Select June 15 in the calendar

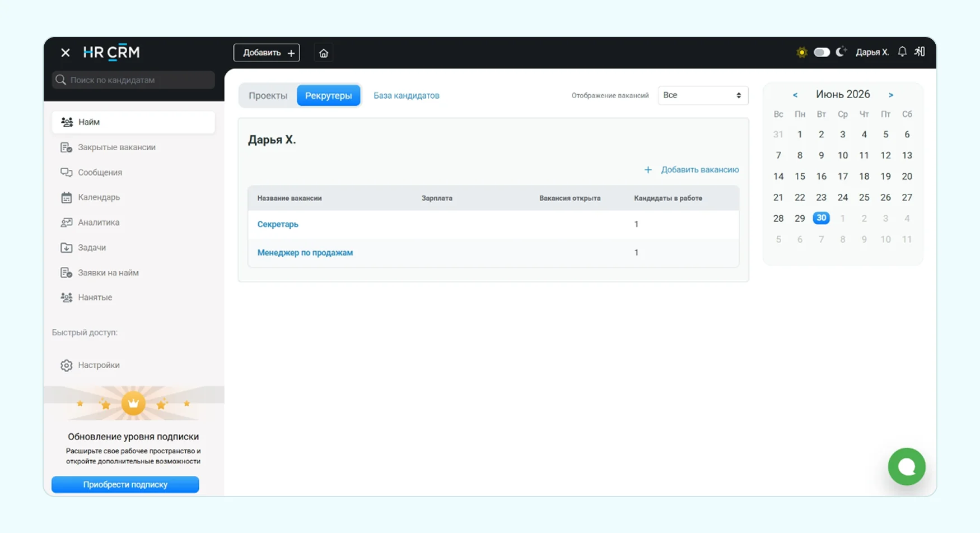click(x=800, y=177)
